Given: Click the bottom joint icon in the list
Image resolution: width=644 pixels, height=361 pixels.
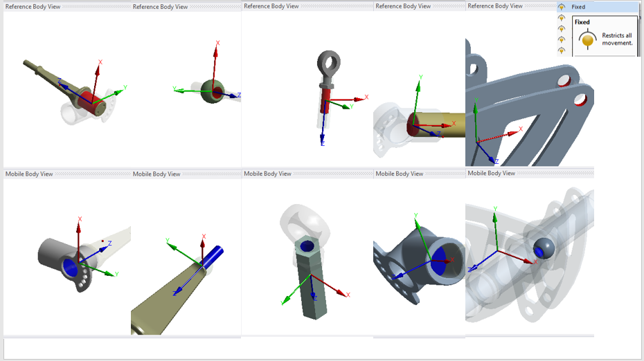Looking at the screenshot, I should tap(562, 50).
